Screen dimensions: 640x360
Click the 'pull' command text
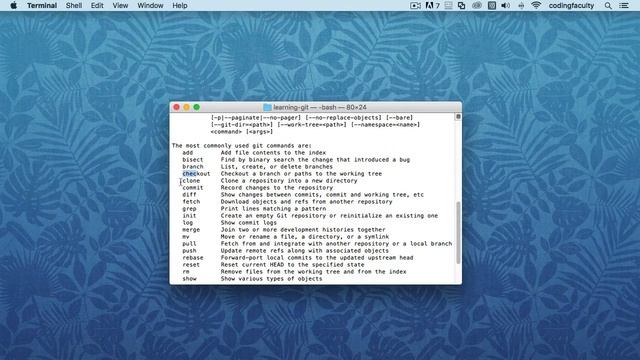[189, 244]
